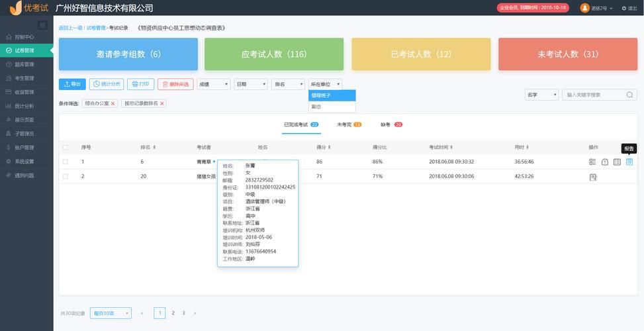Tick the select-all checkbox in the table header
This screenshot has height=331, width=644.
(x=66, y=147)
